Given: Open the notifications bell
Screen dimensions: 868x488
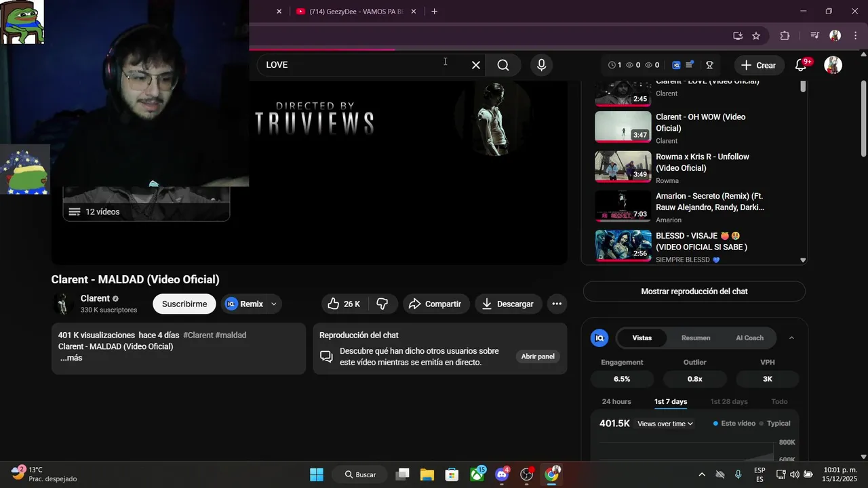Looking at the screenshot, I should [801, 65].
